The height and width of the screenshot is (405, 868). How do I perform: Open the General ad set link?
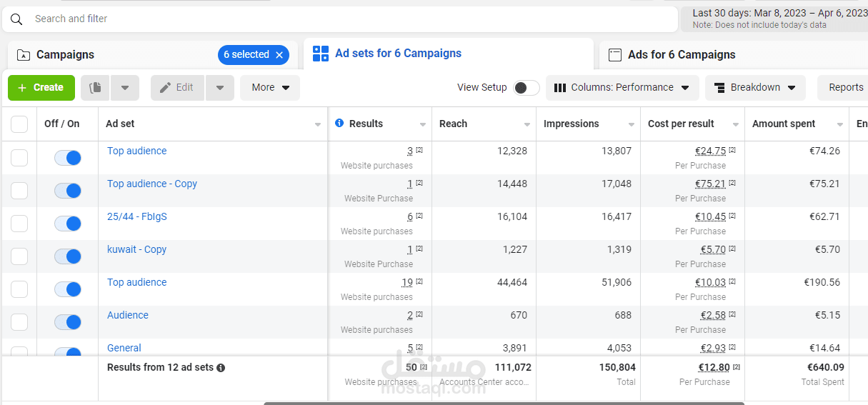tap(124, 348)
